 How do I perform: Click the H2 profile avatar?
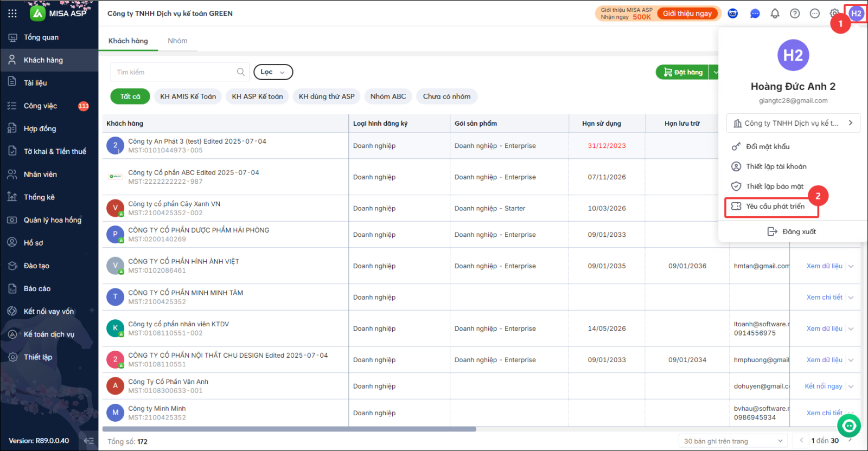click(x=857, y=14)
